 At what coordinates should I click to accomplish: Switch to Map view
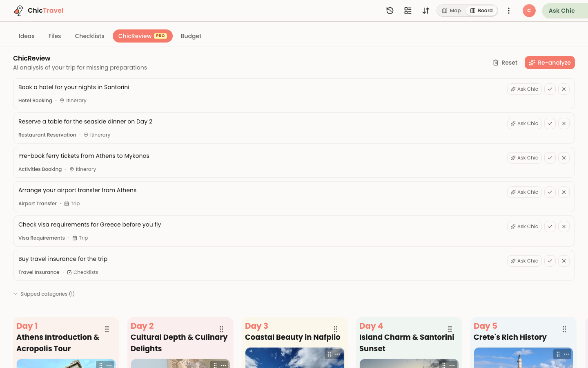point(452,11)
